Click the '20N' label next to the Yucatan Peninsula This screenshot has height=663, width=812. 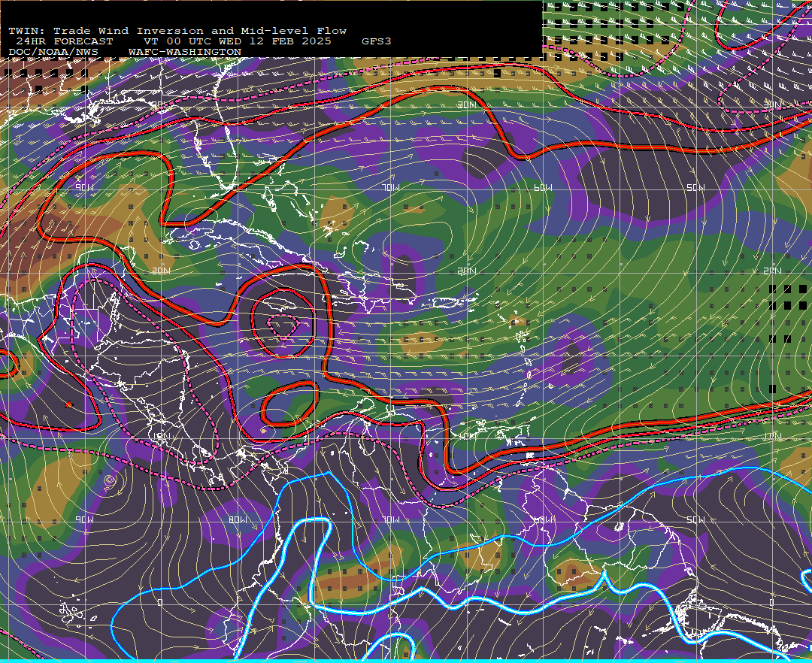tap(161, 271)
